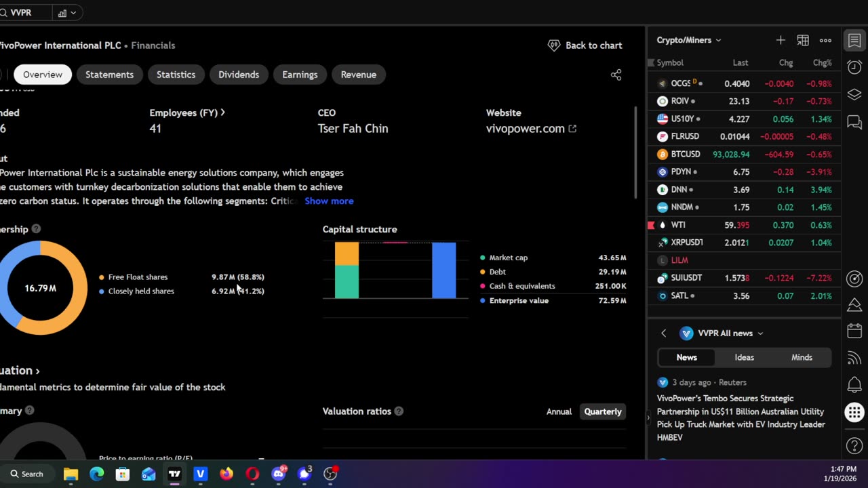The width and height of the screenshot is (868, 488).
Task: Open the object tree layers icon
Action: coord(854,95)
